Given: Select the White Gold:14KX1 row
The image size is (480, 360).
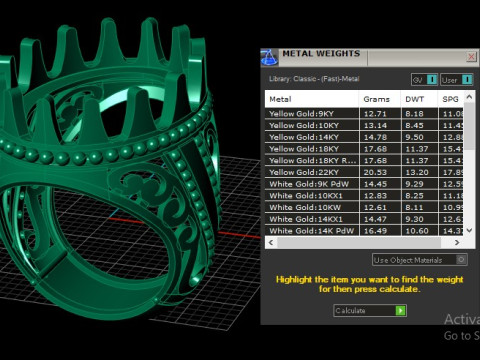Looking at the screenshot, I should click(364, 219).
